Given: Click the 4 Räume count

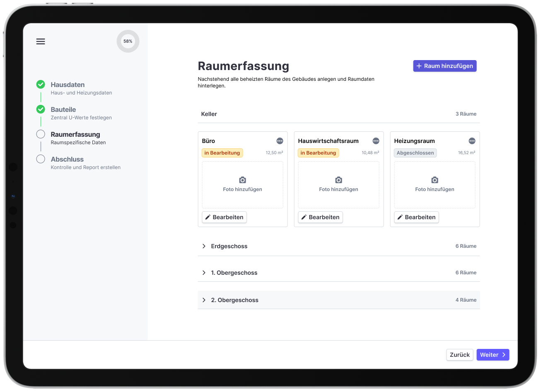Looking at the screenshot, I should (466, 300).
